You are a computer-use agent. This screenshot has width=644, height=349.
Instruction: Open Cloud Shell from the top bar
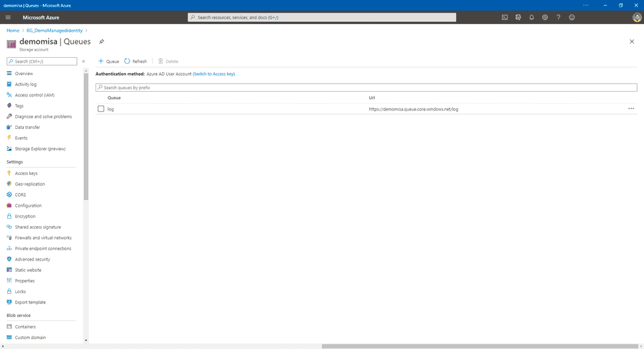click(505, 17)
